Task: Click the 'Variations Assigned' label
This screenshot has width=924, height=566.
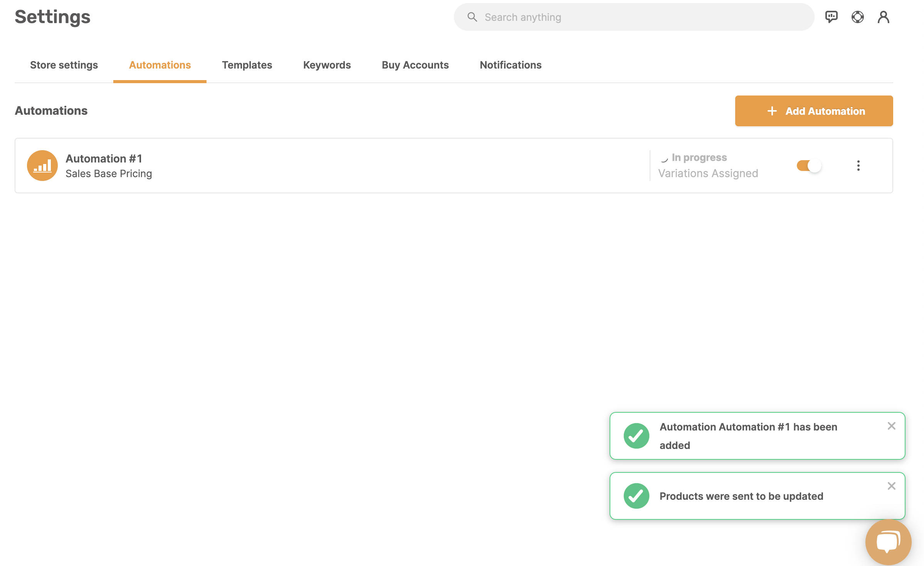Action: tap(708, 173)
